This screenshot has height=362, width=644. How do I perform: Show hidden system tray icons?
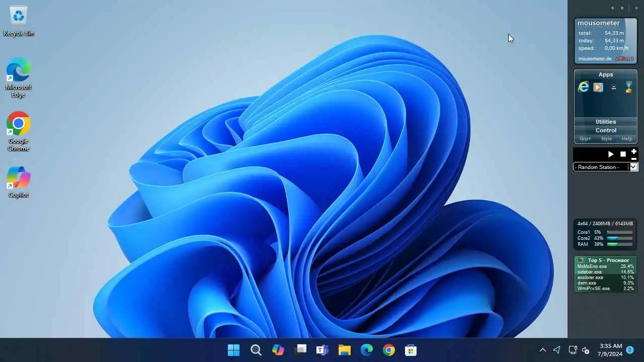(542, 350)
